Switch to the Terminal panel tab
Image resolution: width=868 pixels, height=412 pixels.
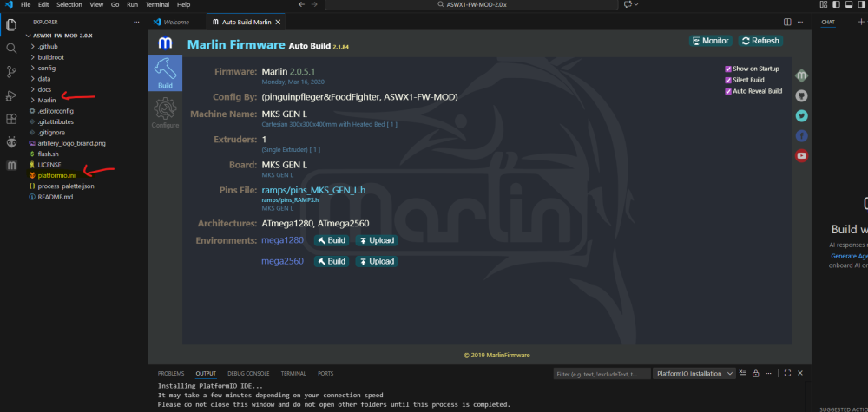click(x=293, y=373)
